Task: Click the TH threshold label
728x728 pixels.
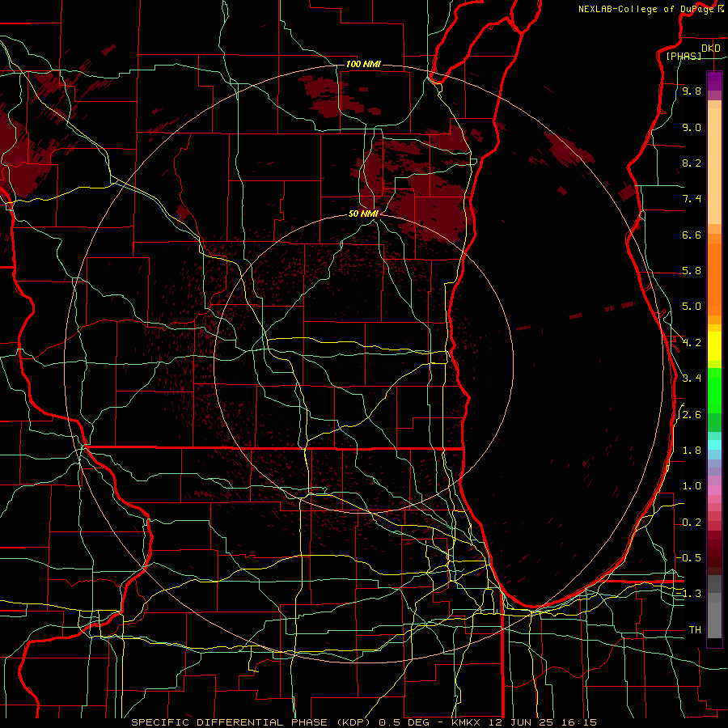Action: [695, 630]
